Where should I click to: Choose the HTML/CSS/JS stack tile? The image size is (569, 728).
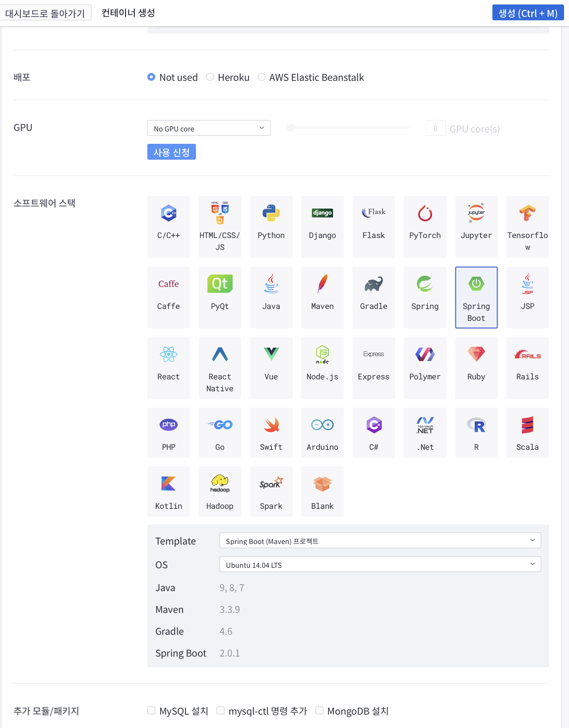pyautogui.click(x=220, y=227)
